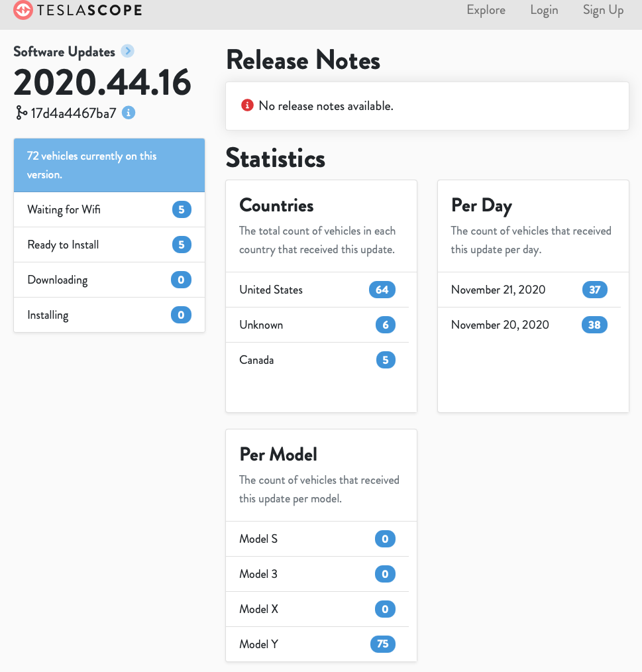
Task: Click the Per Day card title
Action: (482, 205)
